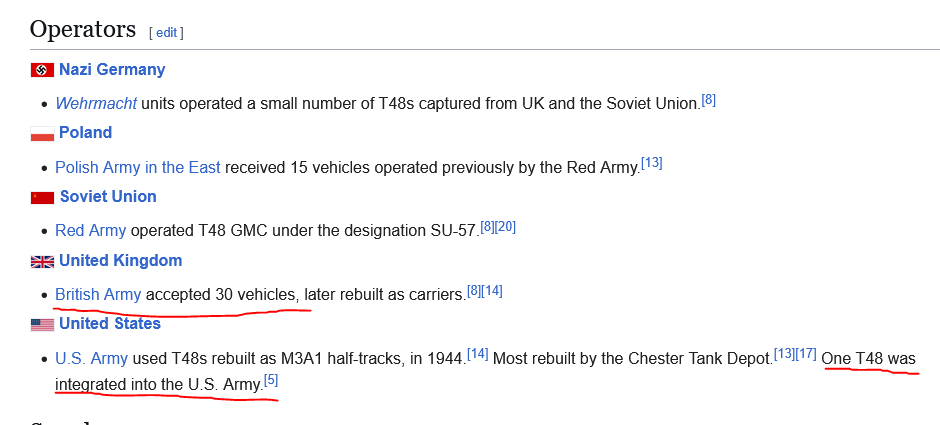Go to the Soviet Union article link

108,197
